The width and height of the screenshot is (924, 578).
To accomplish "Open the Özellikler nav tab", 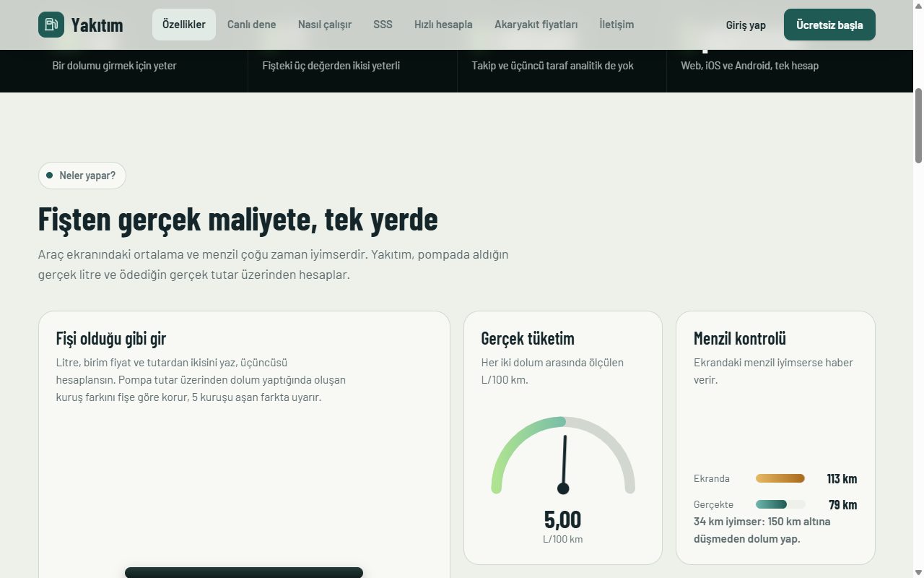I will 184,25.
